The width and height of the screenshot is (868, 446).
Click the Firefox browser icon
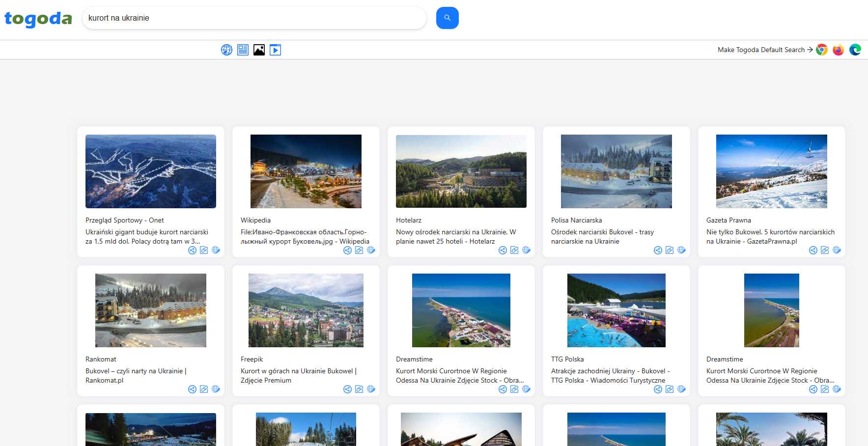tap(839, 50)
